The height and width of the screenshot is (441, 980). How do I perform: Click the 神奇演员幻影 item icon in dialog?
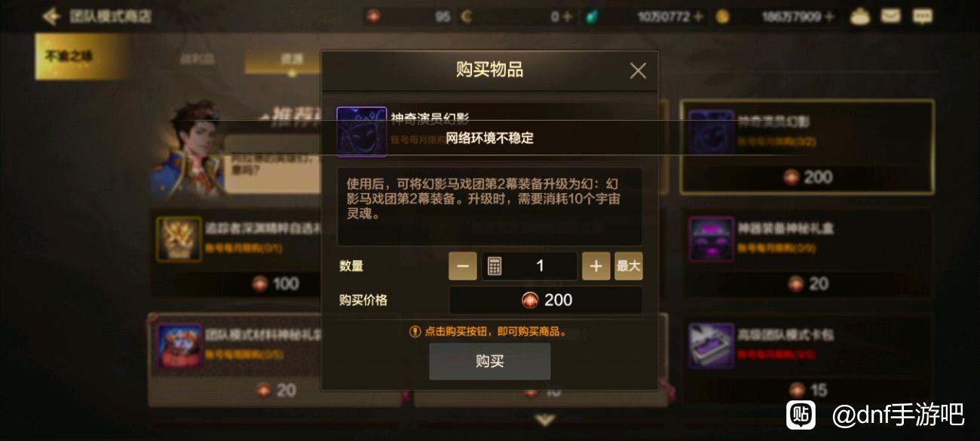click(x=362, y=132)
